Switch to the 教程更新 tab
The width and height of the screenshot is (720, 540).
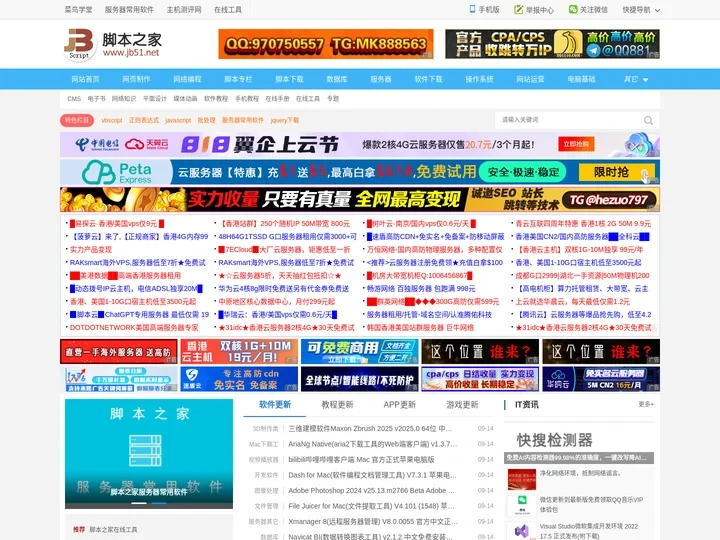pos(337,405)
